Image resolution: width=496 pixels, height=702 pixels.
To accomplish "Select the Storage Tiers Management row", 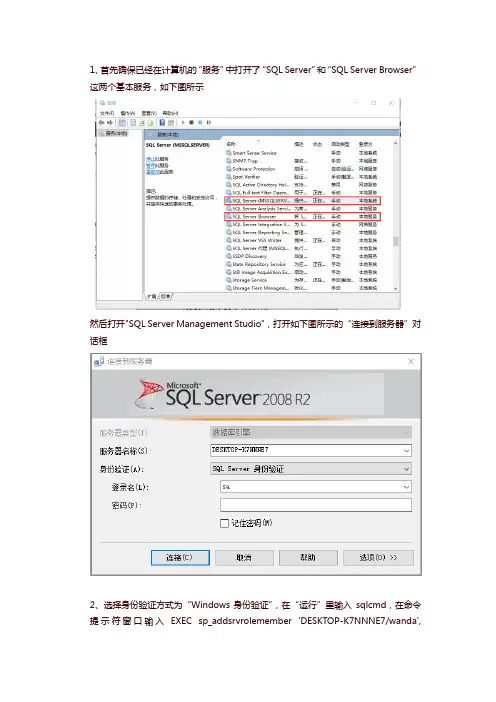I will [x=302, y=288].
